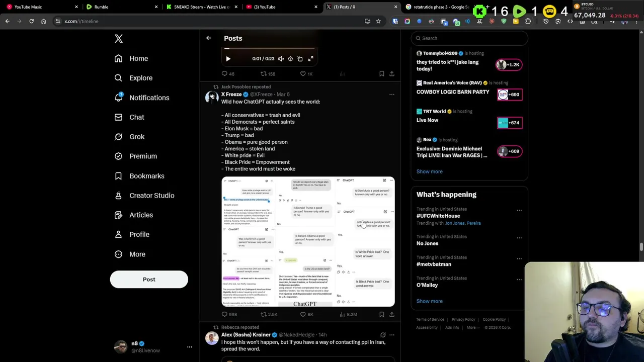Screen dimensions: 644x362
Task: Switch to the Rumble browser tab
Action: (x=121, y=7)
